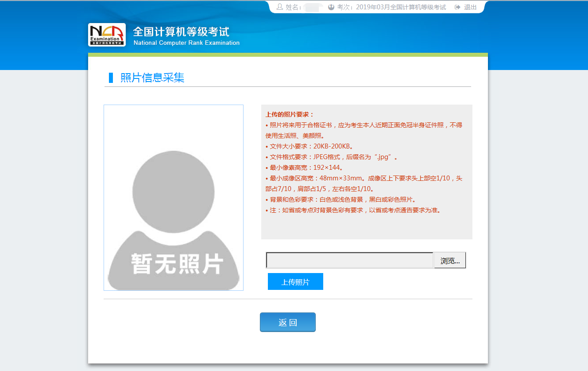Click the NCRE Examination logo
The image size is (588, 371).
coord(107,35)
